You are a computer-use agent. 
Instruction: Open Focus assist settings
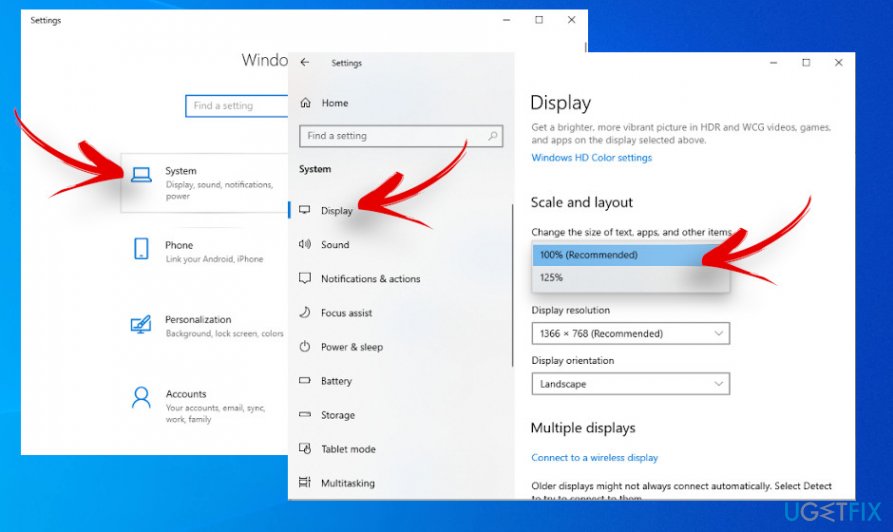click(346, 313)
